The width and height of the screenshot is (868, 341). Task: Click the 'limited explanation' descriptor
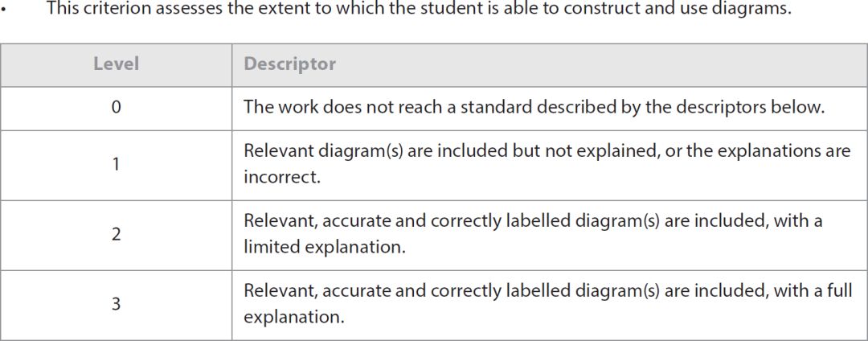pos(533,235)
